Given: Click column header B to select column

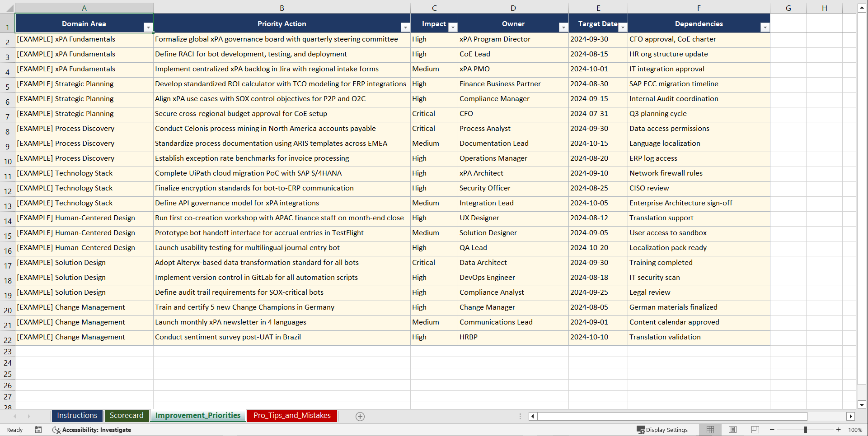Looking at the screenshot, I should click(x=282, y=8).
